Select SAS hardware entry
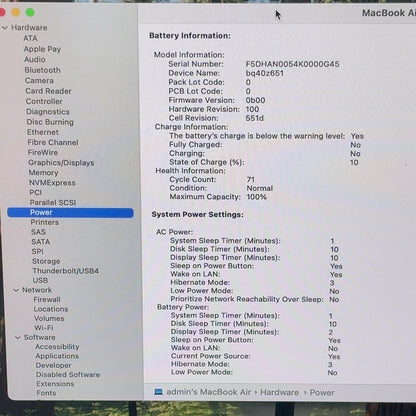 (38, 232)
